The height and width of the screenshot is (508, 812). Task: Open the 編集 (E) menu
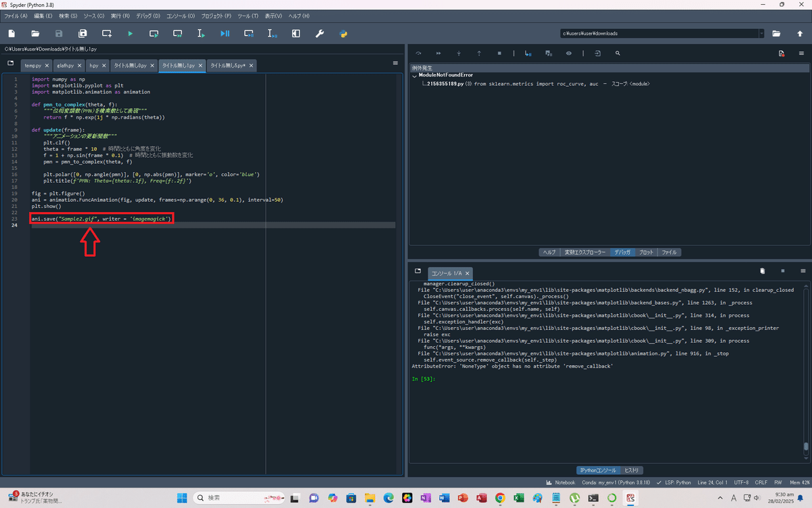[x=43, y=15]
